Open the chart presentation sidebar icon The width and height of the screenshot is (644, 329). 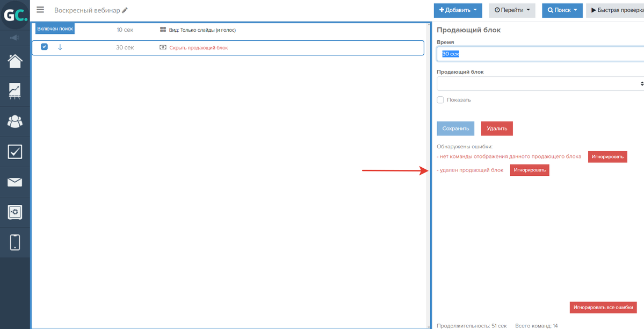15,91
